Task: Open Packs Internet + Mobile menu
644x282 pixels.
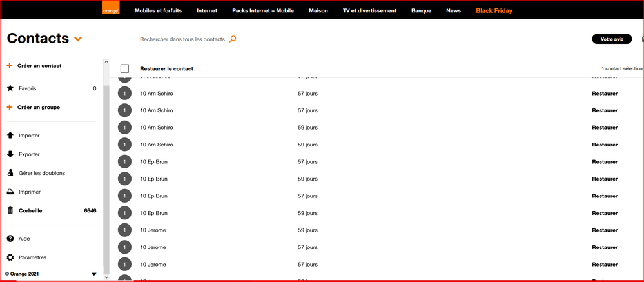Action: pyautogui.click(x=263, y=11)
